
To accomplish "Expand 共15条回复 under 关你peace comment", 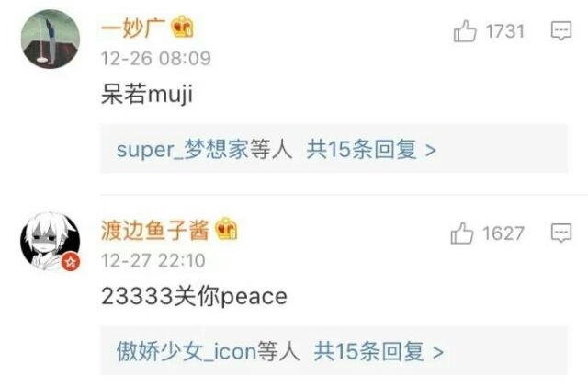I will [x=379, y=351].
